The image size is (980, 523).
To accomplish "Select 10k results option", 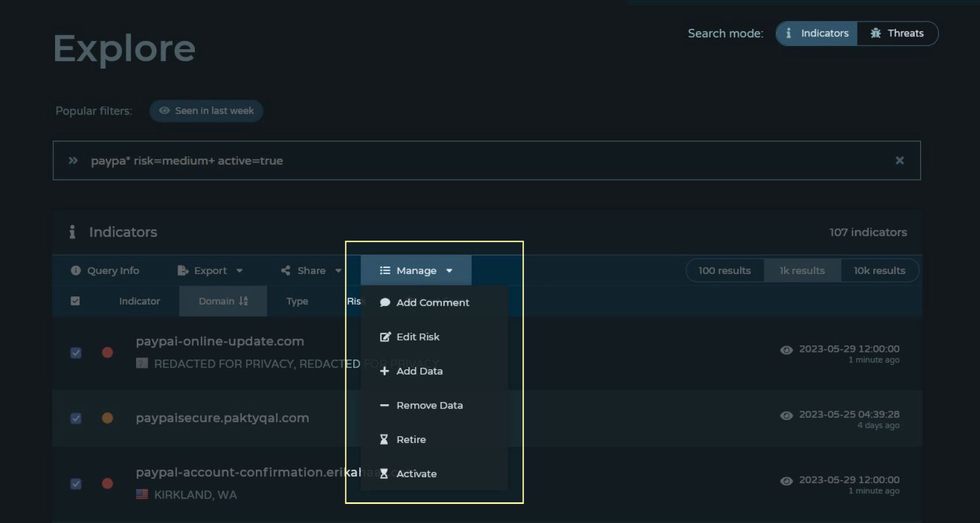I will pyautogui.click(x=879, y=271).
